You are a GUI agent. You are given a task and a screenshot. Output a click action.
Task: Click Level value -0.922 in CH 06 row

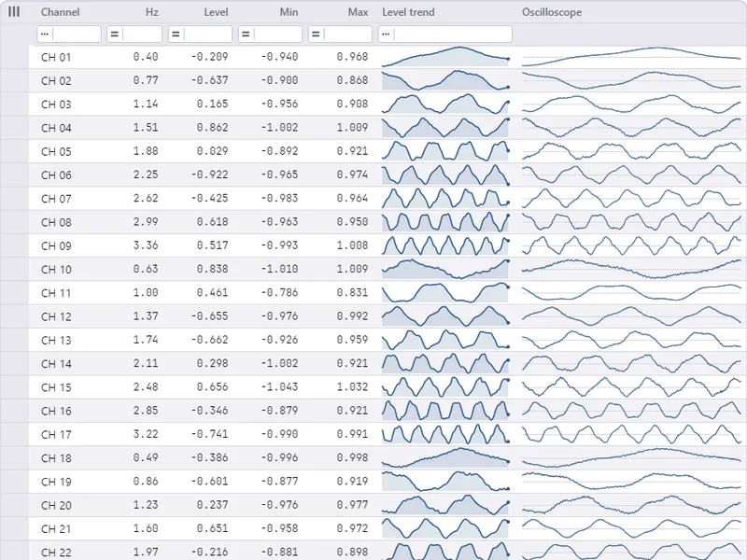click(209, 175)
